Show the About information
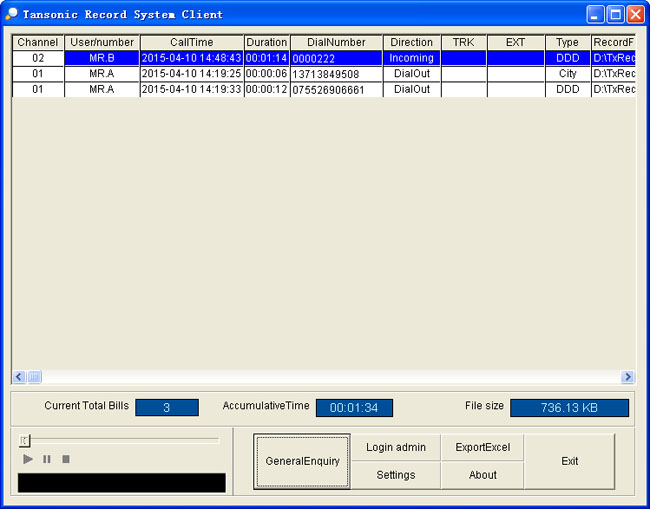This screenshot has height=509, width=650. tap(482, 475)
